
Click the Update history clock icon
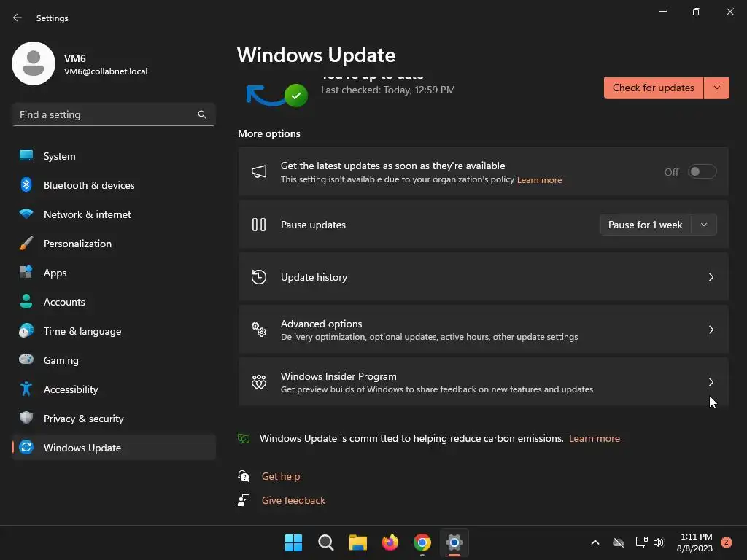pos(259,276)
